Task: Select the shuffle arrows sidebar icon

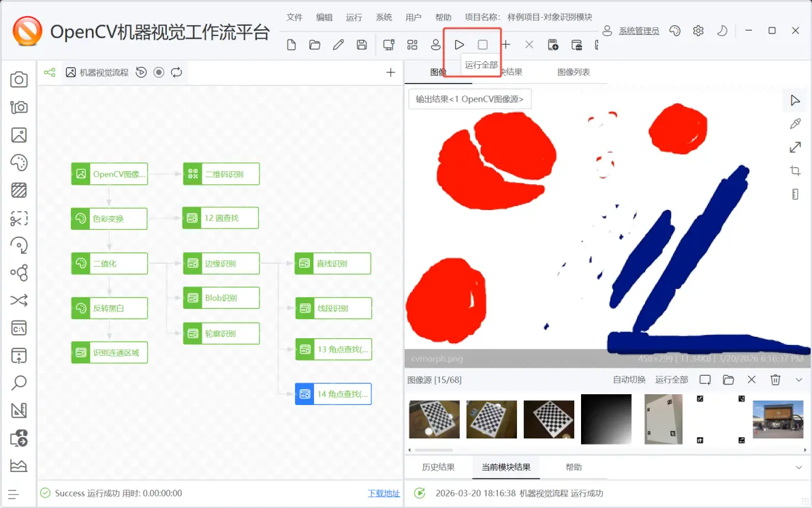Action: pyautogui.click(x=19, y=301)
